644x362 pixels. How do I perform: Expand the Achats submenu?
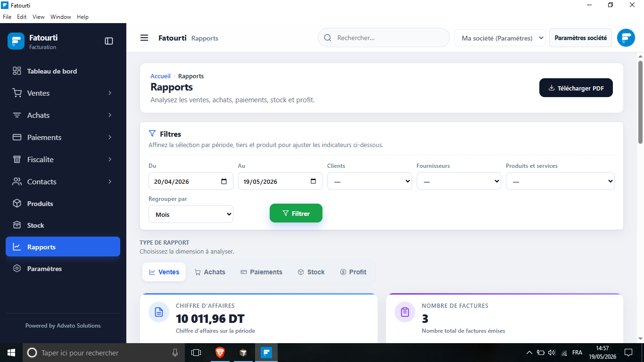pyautogui.click(x=110, y=115)
